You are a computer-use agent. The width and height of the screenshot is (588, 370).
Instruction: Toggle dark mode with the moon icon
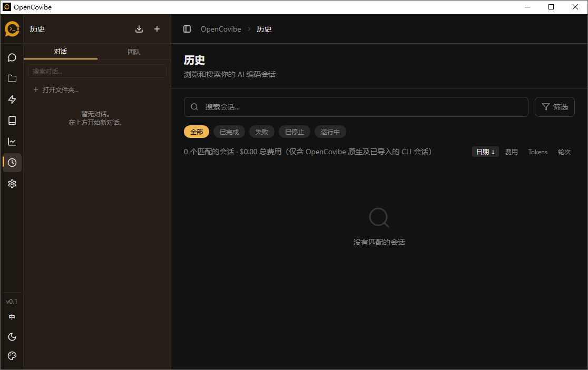12,336
